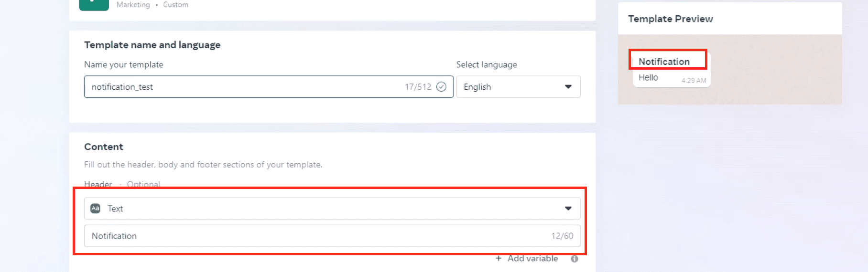Click the 4:29 AM timestamp in preview
The image size is (868, 272).
pos(694,81)
